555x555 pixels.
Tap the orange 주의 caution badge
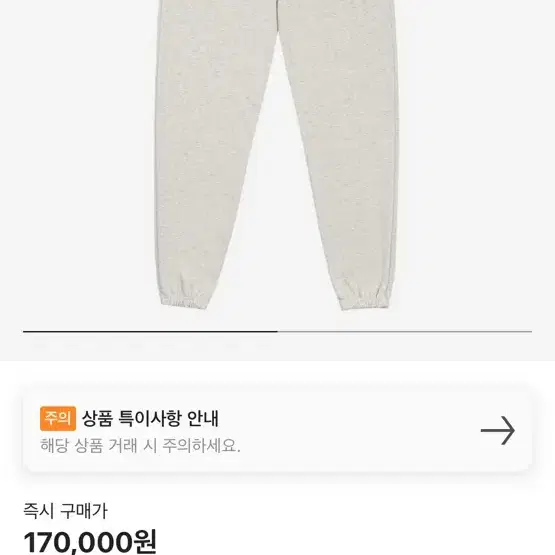click(x=58, y=418)
